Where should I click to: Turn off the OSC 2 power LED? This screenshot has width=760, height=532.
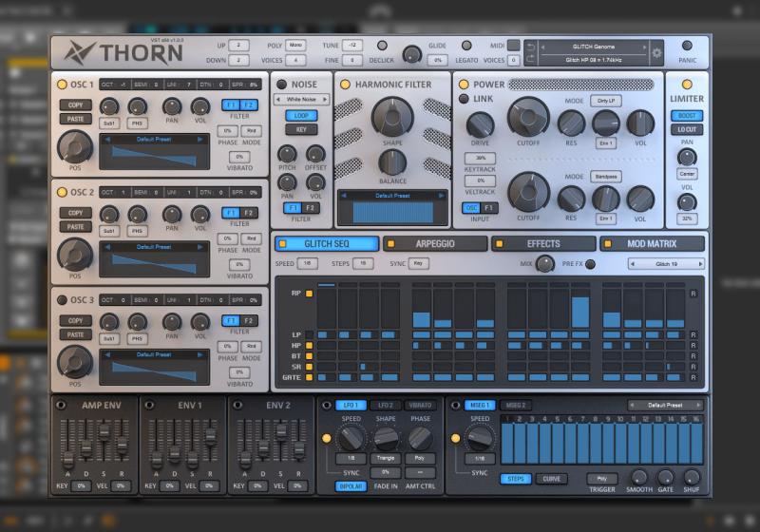[x=62, y=192]
